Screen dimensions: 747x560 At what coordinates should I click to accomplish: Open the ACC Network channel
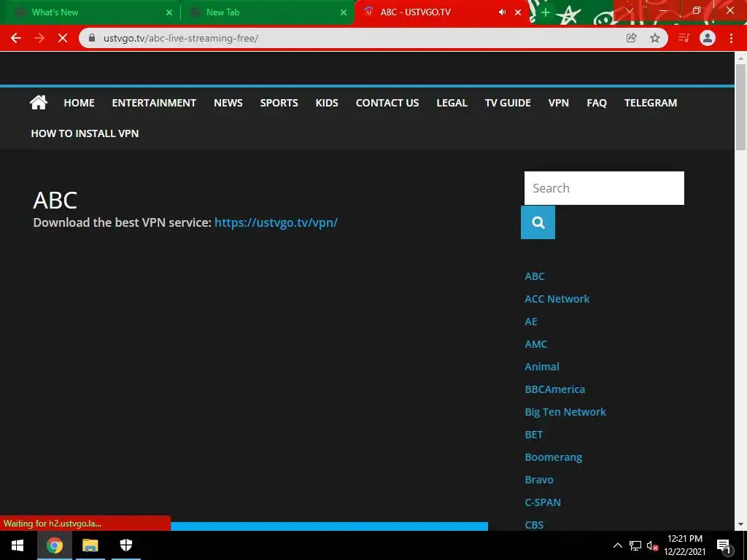(557, 298)
